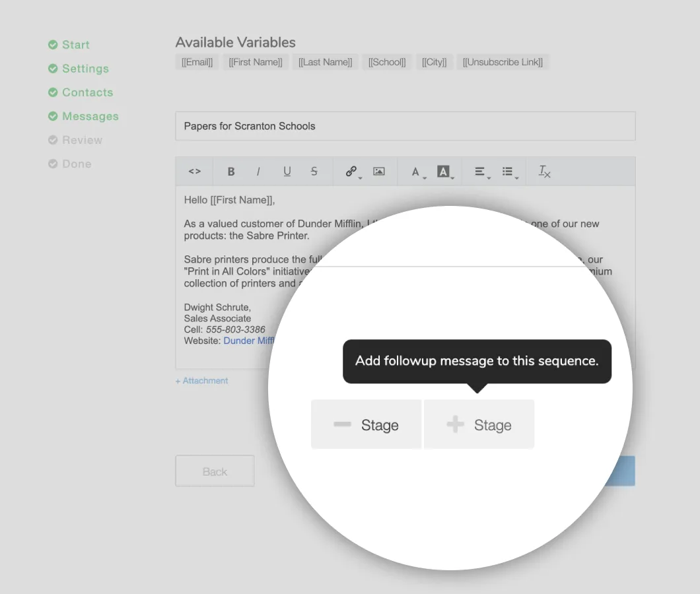Click the Back button

pos(215,471)
